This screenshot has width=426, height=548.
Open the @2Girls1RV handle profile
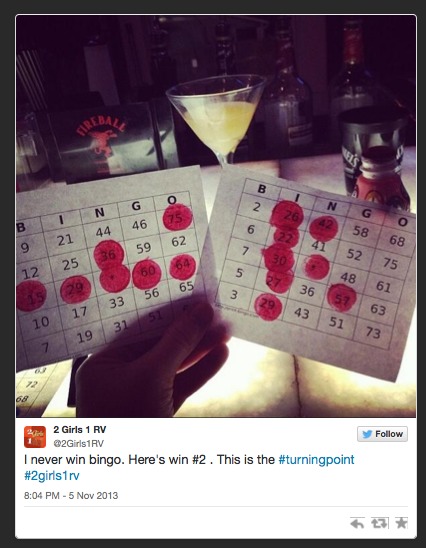tap(78, 444)
